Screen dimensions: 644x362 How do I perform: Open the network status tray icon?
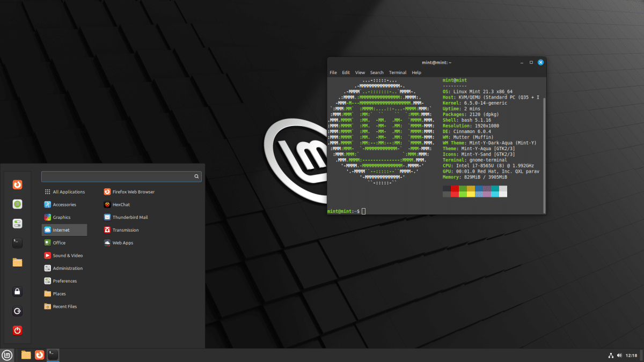[x=611, y=355]
